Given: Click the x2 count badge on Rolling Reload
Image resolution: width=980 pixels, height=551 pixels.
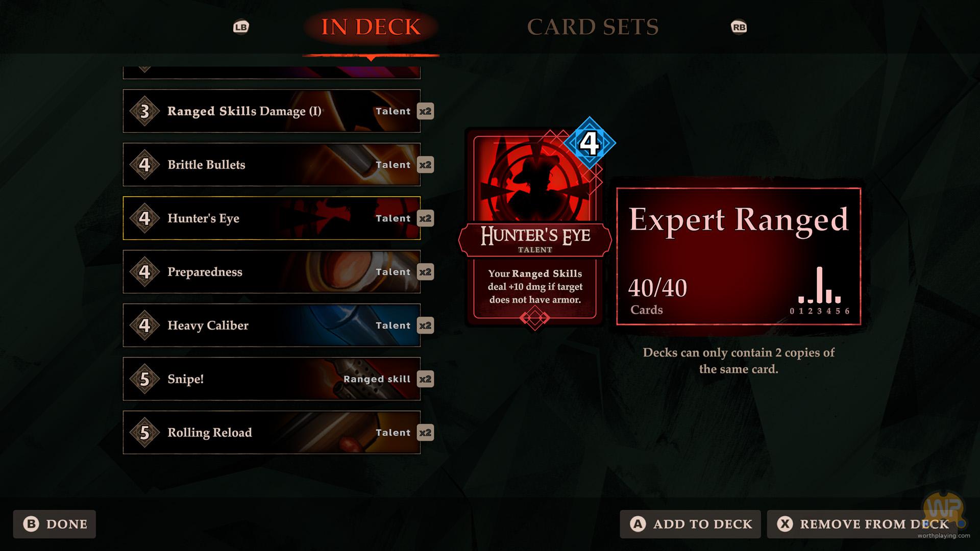Looking at the screenshot, I should coord(425,433).
